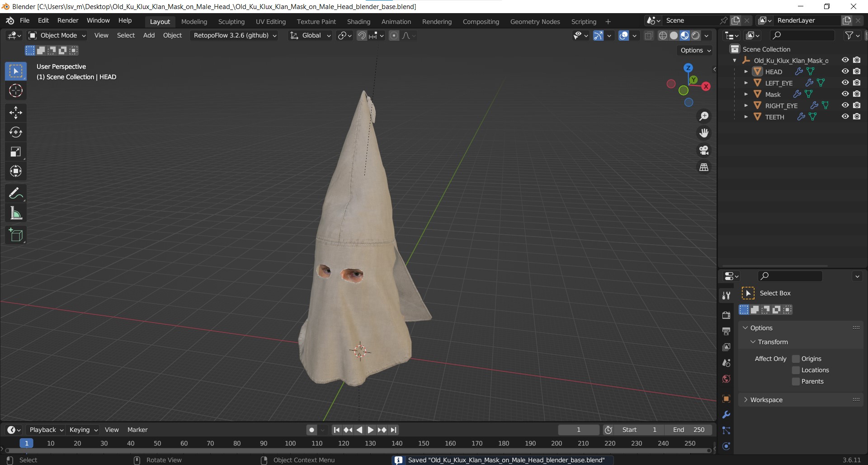The width and height of the screenshot is (868, 465).
Task: Expand the TEETH object in outliner
Action: click(746, 117)
